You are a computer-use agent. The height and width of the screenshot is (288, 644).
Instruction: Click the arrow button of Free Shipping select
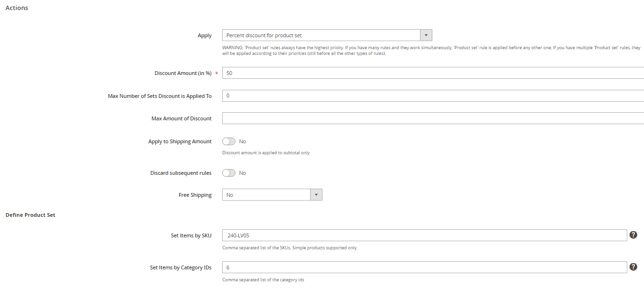316,195
